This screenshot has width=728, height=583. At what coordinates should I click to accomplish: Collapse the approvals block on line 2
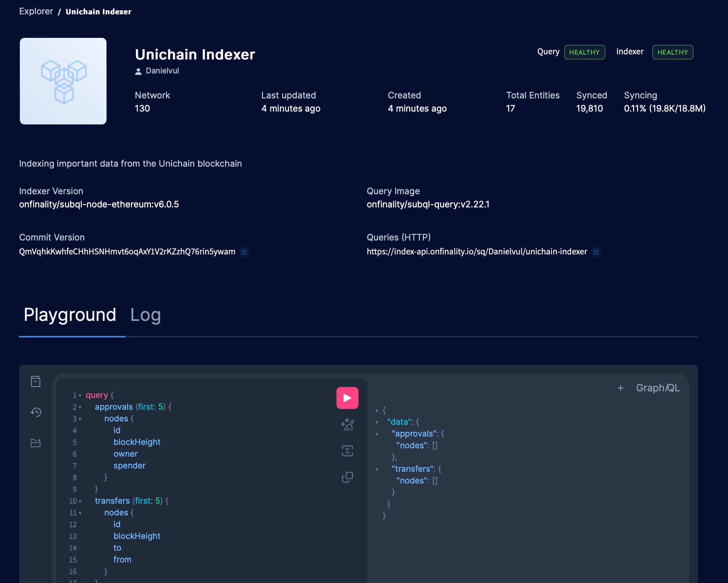(x=80, y=408)
